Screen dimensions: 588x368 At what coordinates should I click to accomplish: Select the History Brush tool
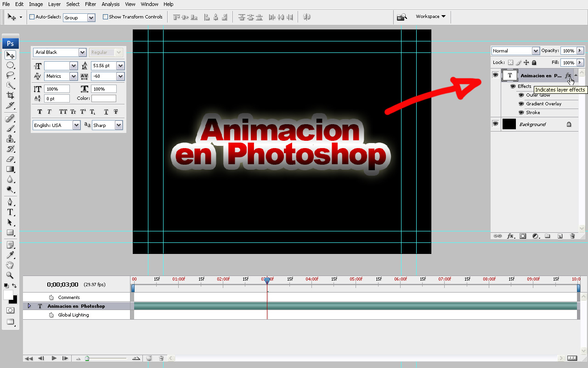click(x=10, y=149)
